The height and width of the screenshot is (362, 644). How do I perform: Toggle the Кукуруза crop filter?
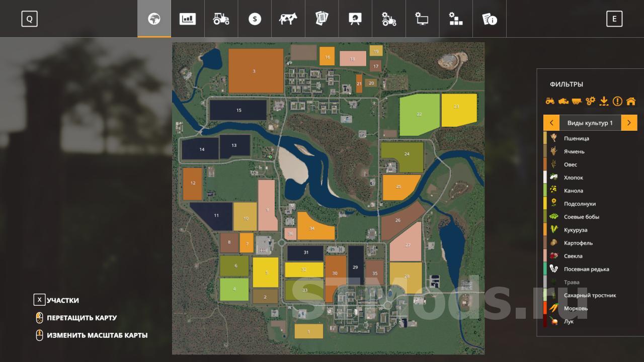[590, 230]
